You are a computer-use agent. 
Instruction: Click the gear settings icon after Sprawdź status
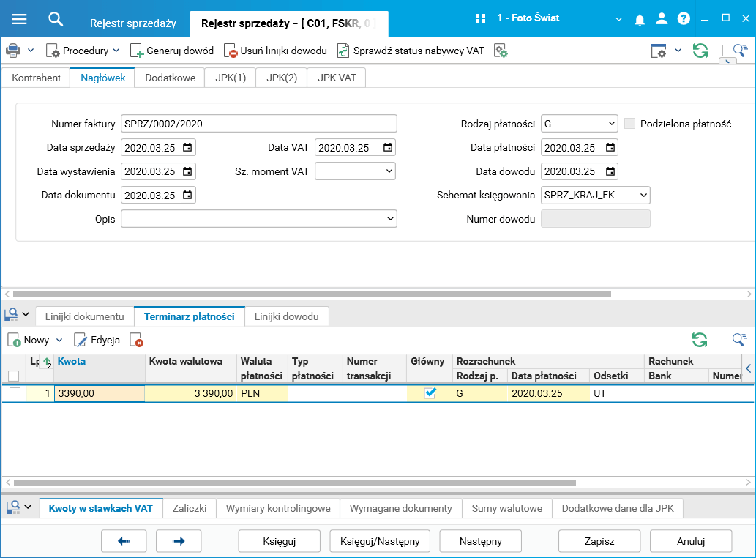[501, 51]
